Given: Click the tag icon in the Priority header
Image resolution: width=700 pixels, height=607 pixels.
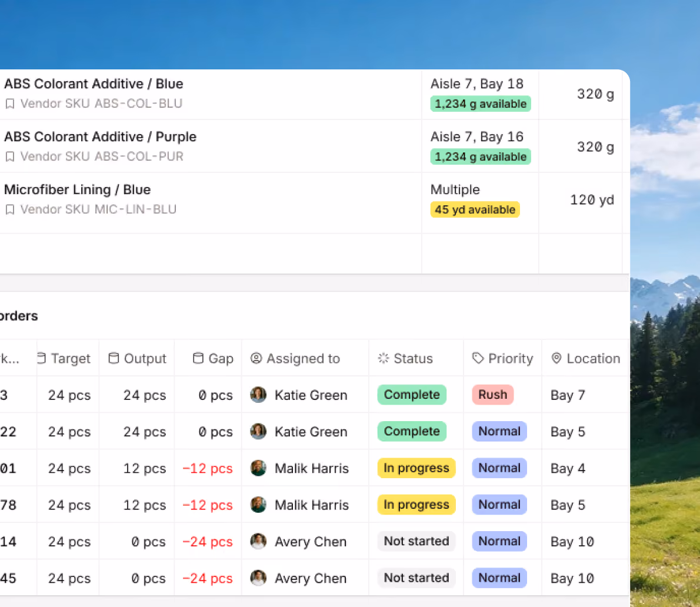Looking at the screenshot, I should pos(478,358).
